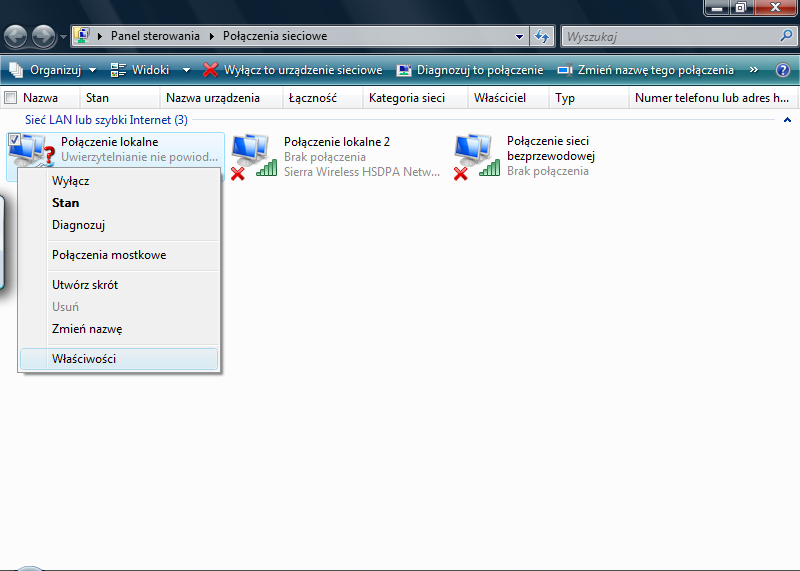Screen dimensions: 800x571
Task: Click Wyłącz to urządzenie sieciowe toolbar button
Action: coord(293,71)
